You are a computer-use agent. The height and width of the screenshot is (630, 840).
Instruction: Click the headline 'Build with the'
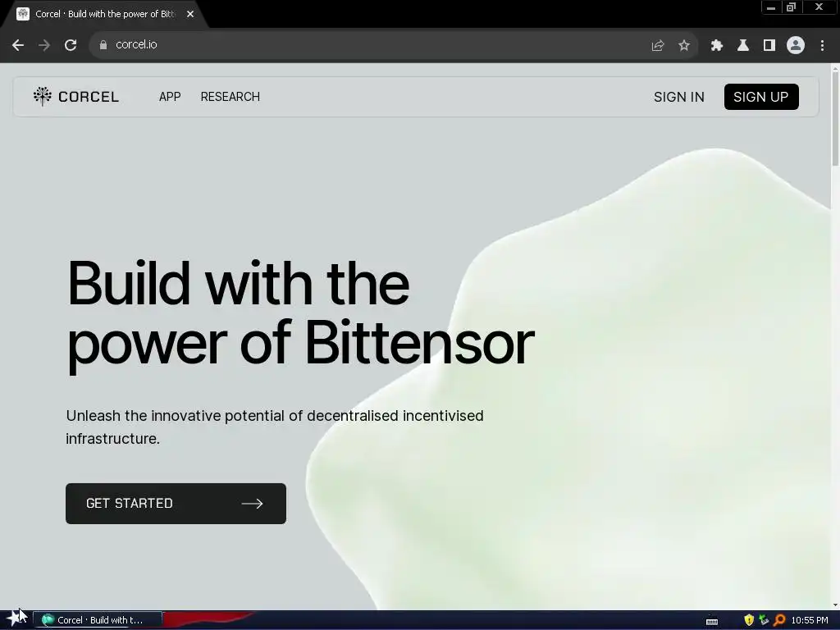(239, 283)
